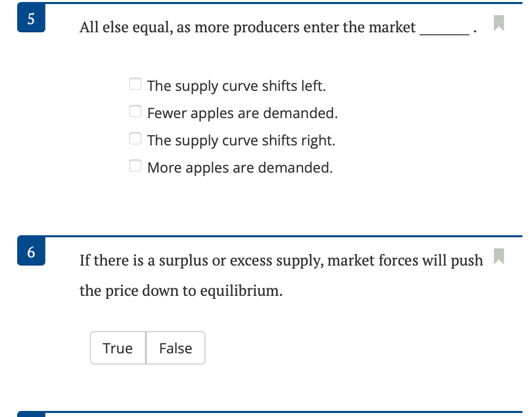
Task: Select False for the surplus question
Action: [175, 348]
